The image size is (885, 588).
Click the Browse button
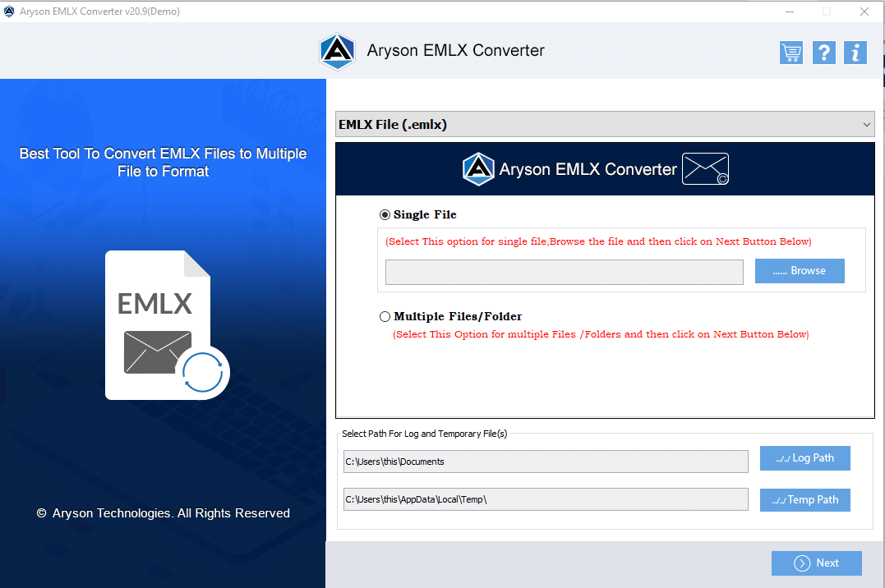point(800,271)
